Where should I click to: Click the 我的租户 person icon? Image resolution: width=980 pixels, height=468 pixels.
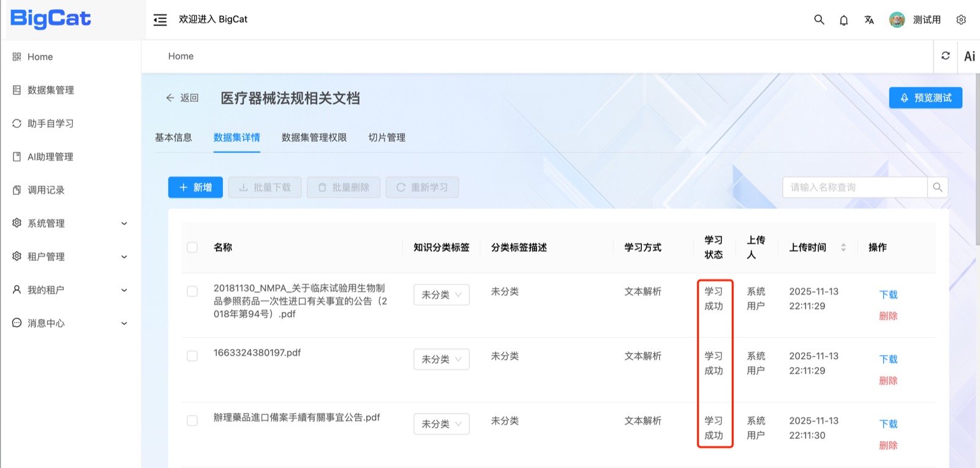(x=17, y=289)
